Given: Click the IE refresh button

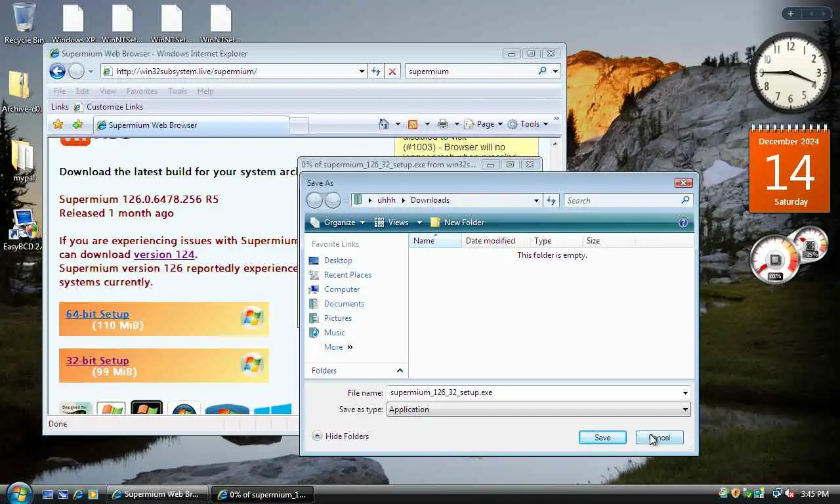Looking at the screenshot, I should [x=376, y=72].
